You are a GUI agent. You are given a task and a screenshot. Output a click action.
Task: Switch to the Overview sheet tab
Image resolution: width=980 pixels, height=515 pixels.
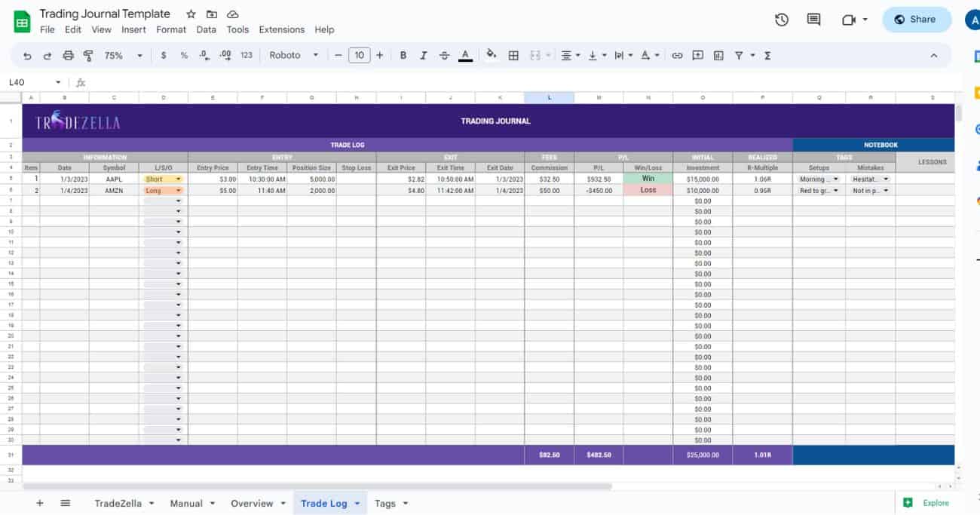pyautogui.click(x=252, y=503)
